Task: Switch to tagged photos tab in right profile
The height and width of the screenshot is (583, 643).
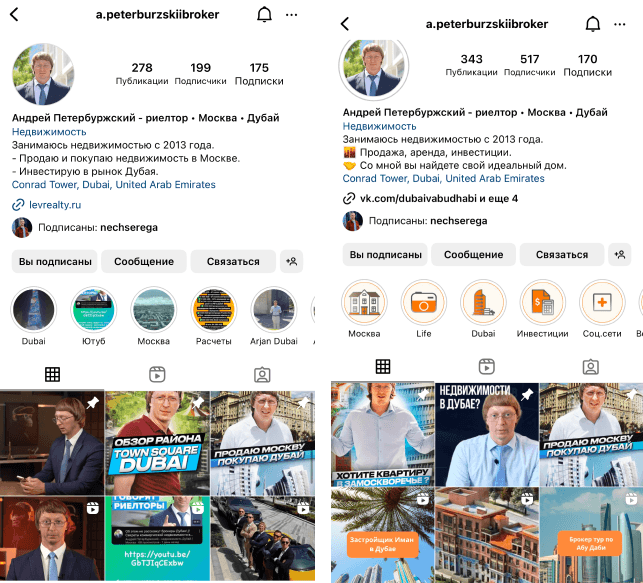Action: tap(591, 367)
